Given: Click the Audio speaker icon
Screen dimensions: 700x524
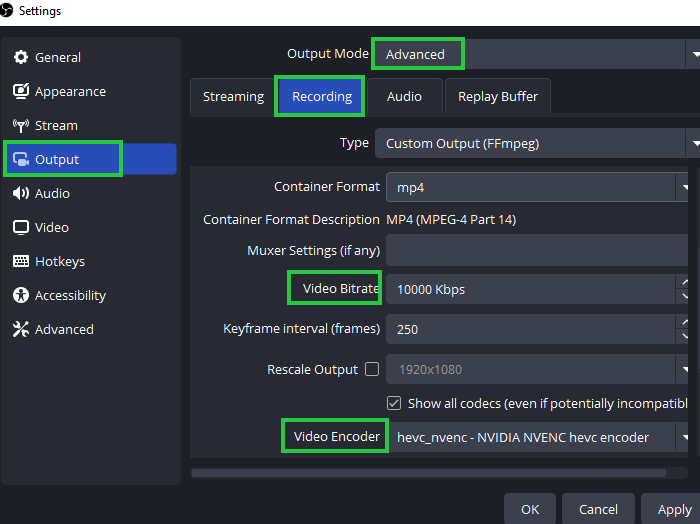Looking at the screenshot, I should [21, 193].
